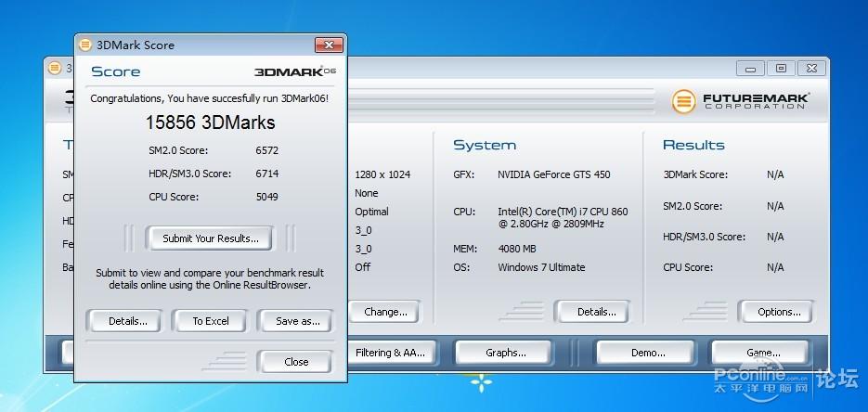Screen dimensions: 868x412
Task: Open score Details in 3DMark Score dialog
Action: (x=127, y=321)
